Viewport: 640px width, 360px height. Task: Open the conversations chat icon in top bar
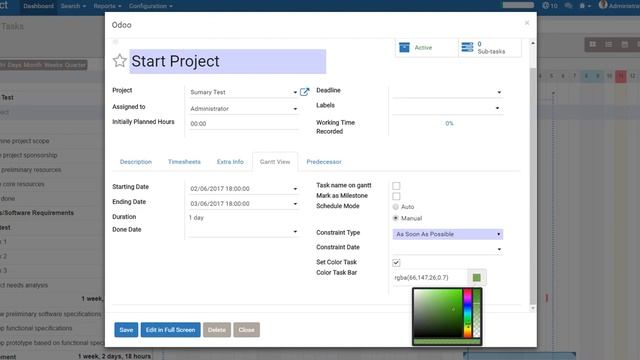[x=568, y=6]
